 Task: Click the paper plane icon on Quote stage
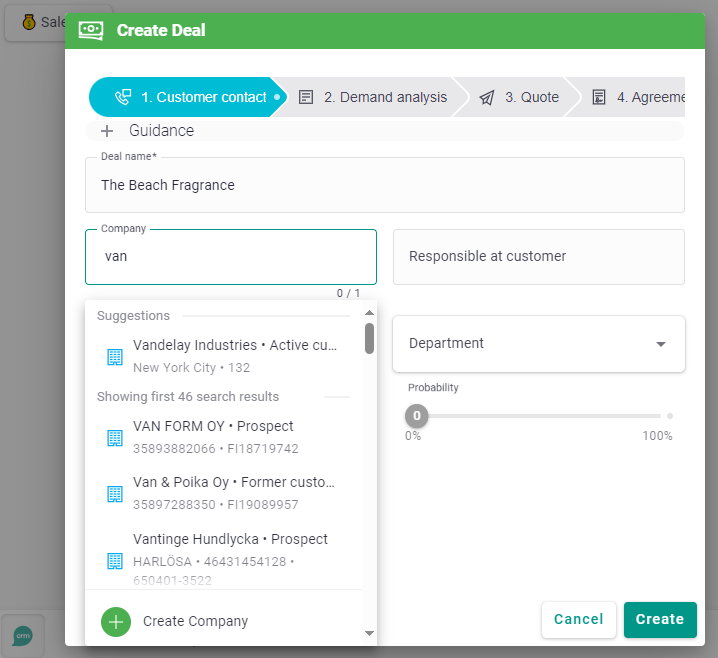(x=487, y=97)
